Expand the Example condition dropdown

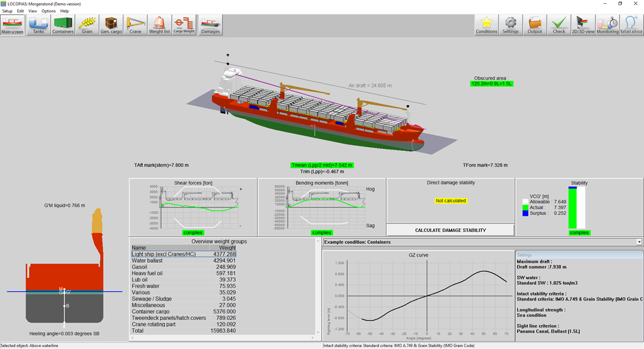click(639, 241)
